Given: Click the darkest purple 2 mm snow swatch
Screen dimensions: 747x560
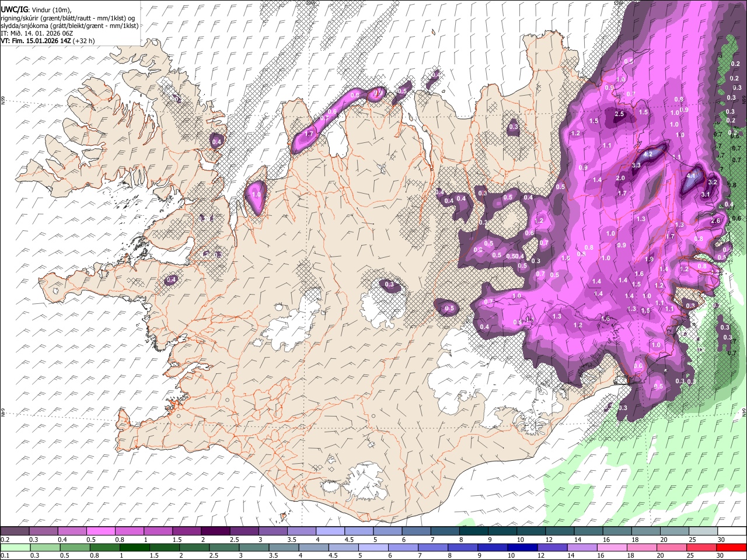Looking at the screenshot, I should (x=215, y=531).
